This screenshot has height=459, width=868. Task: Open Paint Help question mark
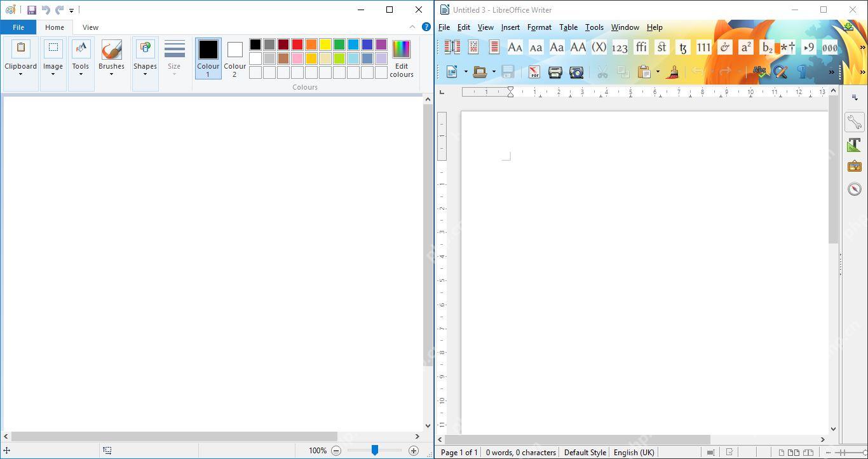tap(426, 27)
